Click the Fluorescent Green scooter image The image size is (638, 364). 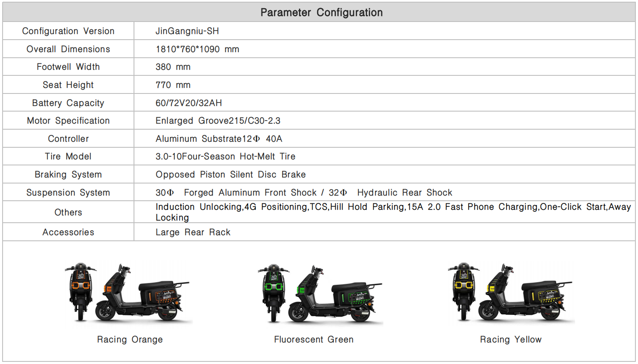click(x=320, y=293)
